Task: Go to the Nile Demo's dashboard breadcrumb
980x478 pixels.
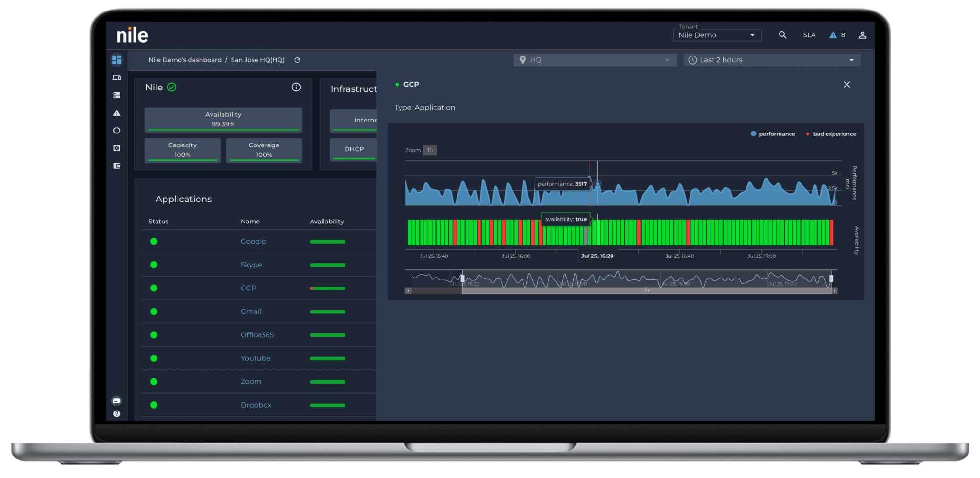Action: (185, 60)
